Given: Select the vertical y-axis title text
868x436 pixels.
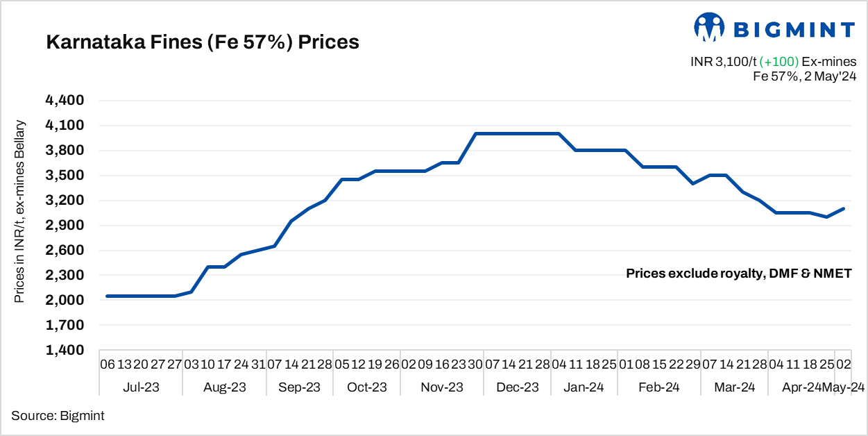Looking at the screenshot, I should click(20, 212).
